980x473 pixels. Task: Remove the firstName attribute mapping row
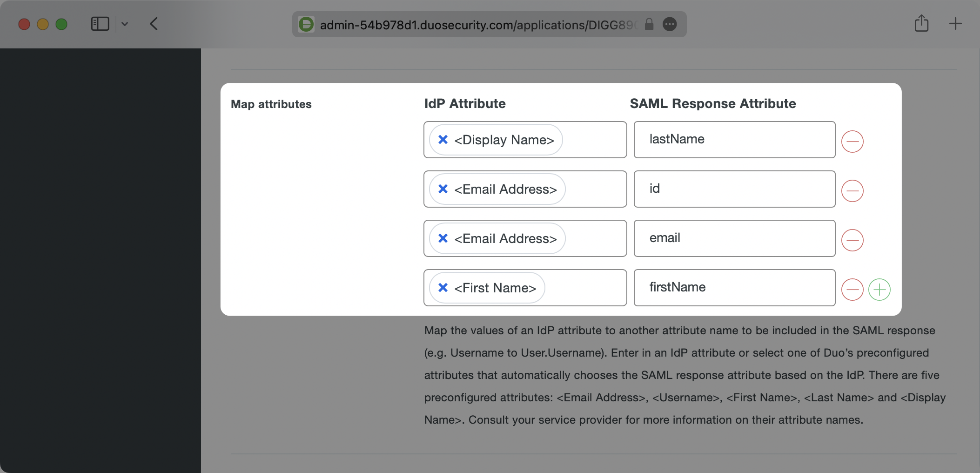click(852, 290)
